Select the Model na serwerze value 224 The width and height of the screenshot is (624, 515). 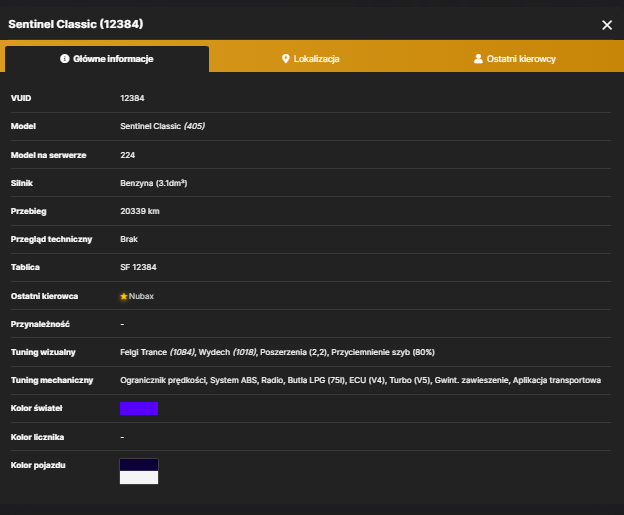(127, 155)
